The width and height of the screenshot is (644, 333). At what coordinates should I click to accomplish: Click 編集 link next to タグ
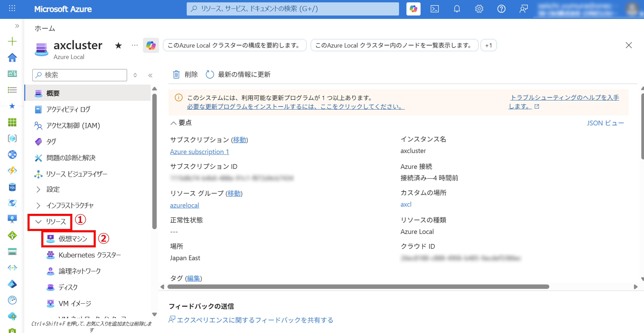click(193, 278)
